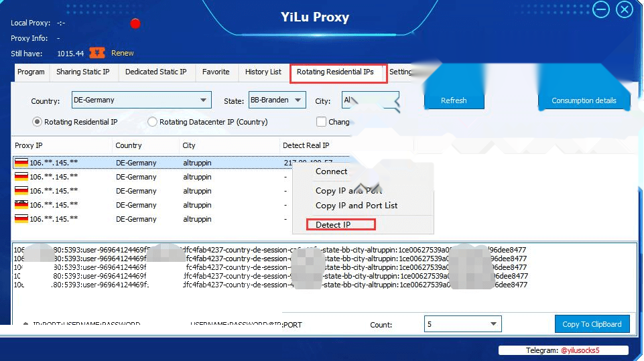Close the YiLu Proxy window
The height and width of the screenshot is (361, 644).
click(625, 9)
